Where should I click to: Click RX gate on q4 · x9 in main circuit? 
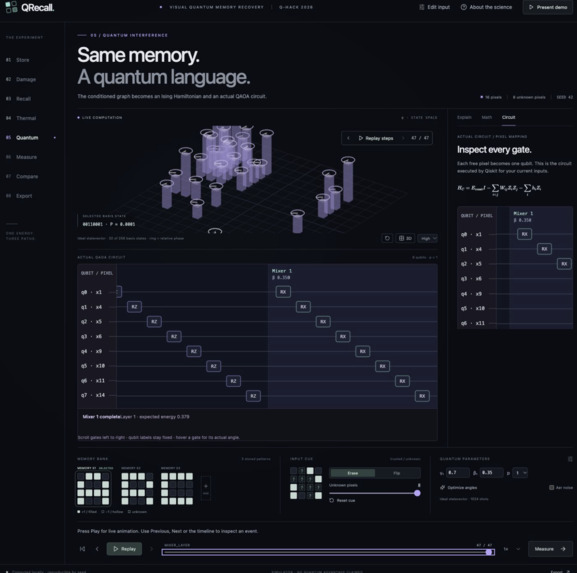point(363,351)
